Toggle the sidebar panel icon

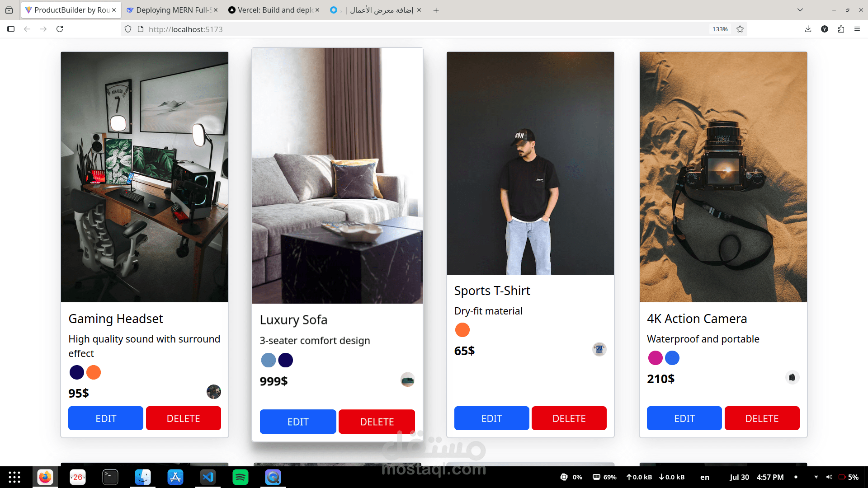11,29
